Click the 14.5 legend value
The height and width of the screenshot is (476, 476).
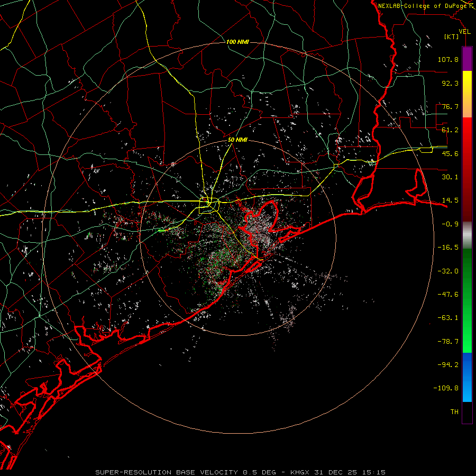[x=450, y=200]
